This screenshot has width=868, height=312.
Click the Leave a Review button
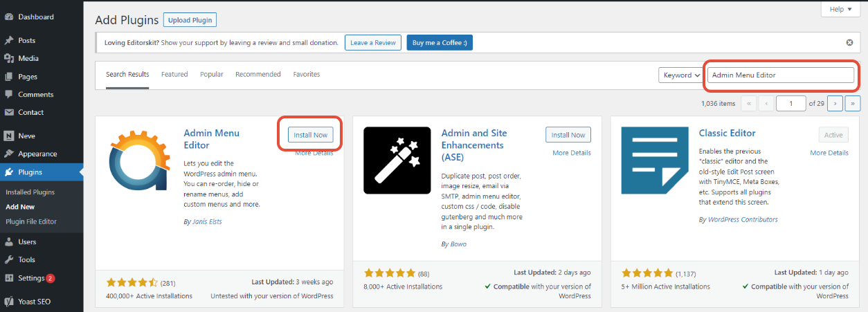click(373, 43)
